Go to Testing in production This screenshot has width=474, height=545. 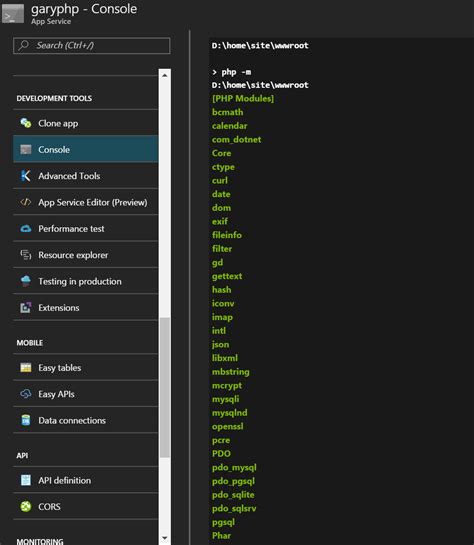click(85, 281)
